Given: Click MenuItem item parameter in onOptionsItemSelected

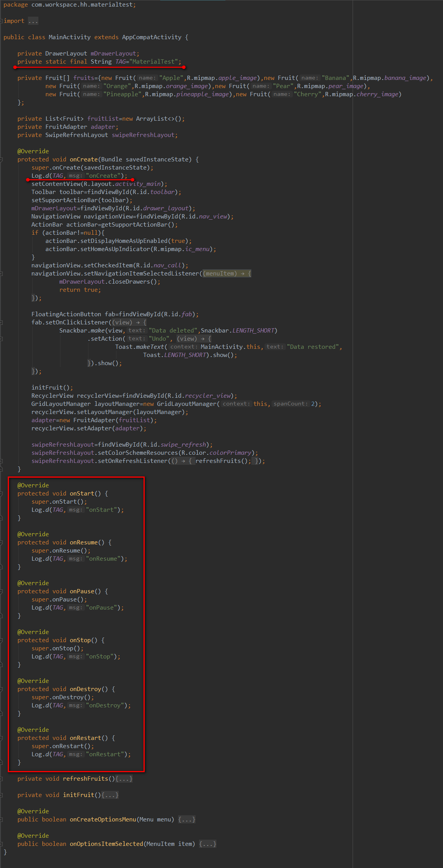Looking at the screenshot, I should 170,844.
